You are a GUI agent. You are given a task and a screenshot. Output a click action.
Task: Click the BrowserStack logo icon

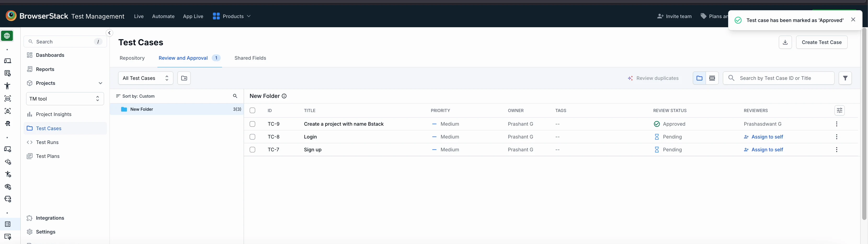pyautogui.click(x=11, y=15)
